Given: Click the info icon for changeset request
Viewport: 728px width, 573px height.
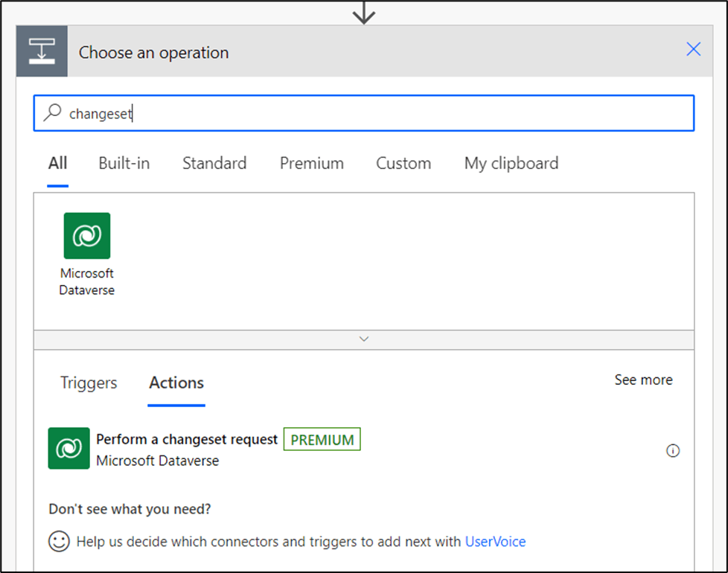Looking at the screenshot, I should tap(673, 451).
